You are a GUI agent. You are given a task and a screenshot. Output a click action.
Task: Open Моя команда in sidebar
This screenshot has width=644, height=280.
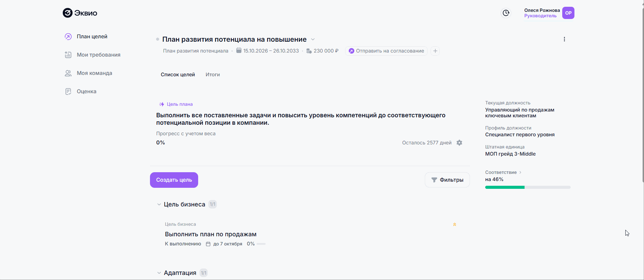pyautogui.click(x=94, y=73)
